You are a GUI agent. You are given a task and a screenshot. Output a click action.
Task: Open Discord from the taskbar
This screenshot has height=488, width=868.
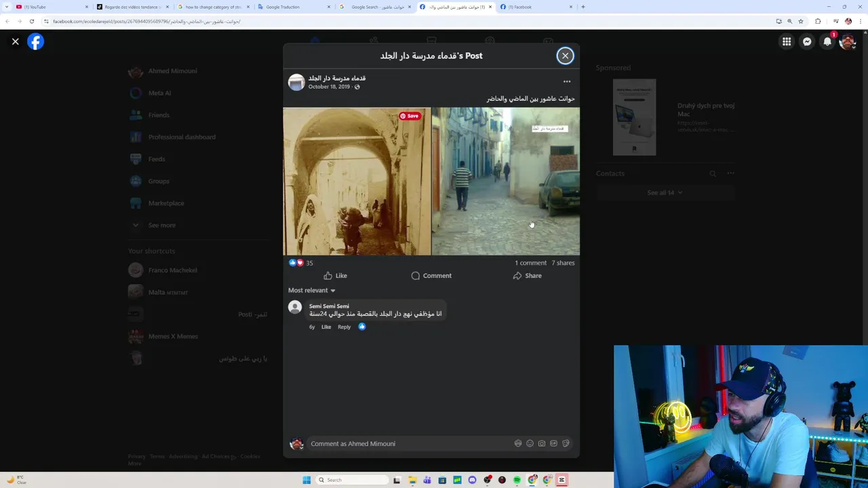pyautogui.click(x=473, y=480)
